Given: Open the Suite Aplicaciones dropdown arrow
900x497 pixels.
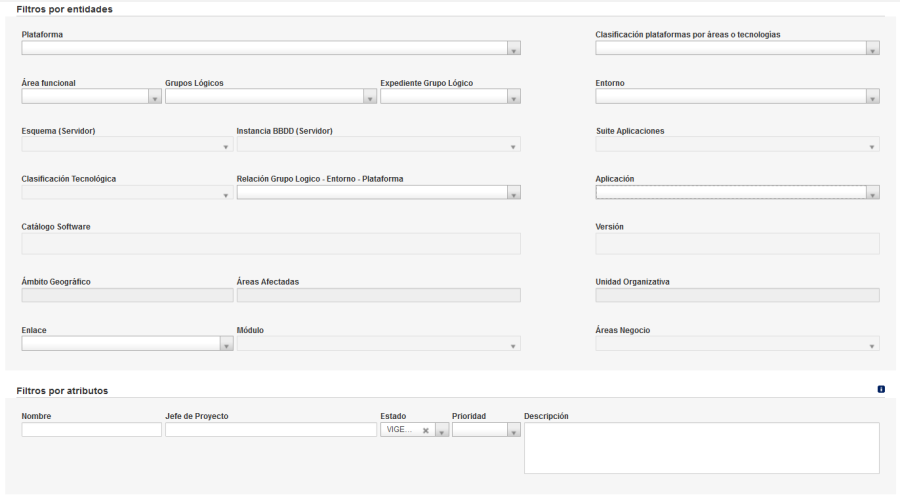Looking at the screenshot, I should [x=872, y=146].
